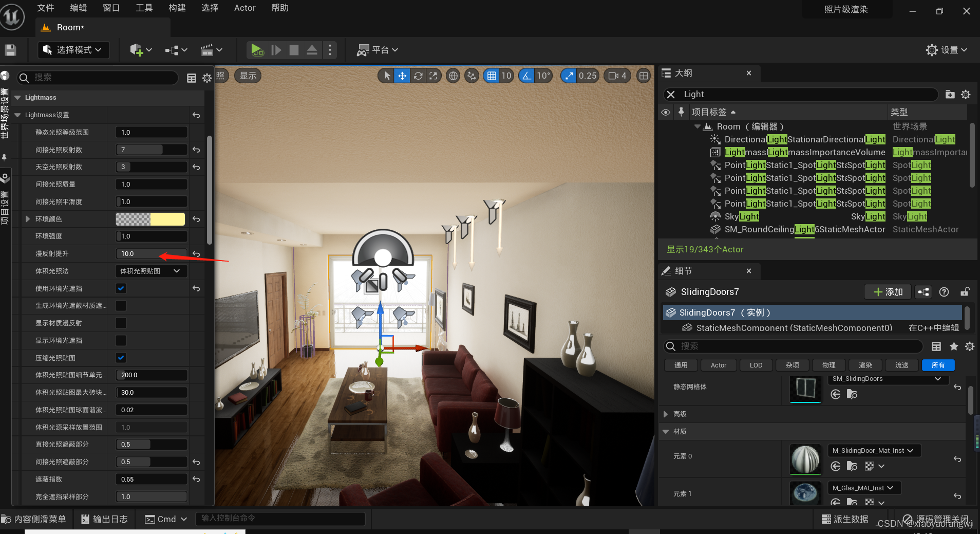Viewport: 980px width, 534px height.
Task: Uncheck the 压缩光照贴图 checkbox
Action: point(121,358)
